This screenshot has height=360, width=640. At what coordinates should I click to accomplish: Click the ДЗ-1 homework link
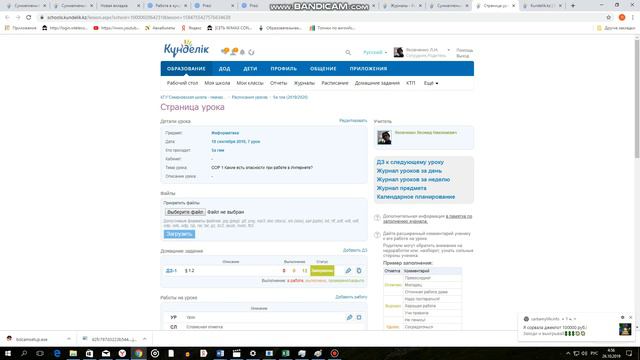coord(171,271)
